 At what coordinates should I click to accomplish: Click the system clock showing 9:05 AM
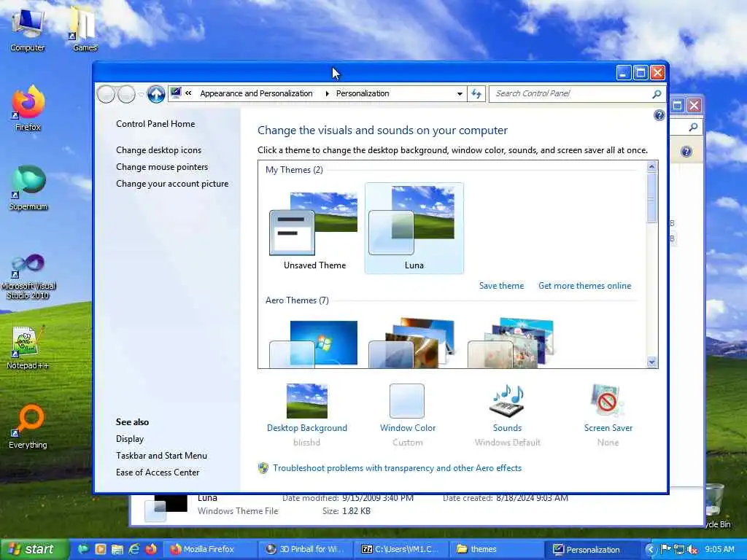(719, 550)
